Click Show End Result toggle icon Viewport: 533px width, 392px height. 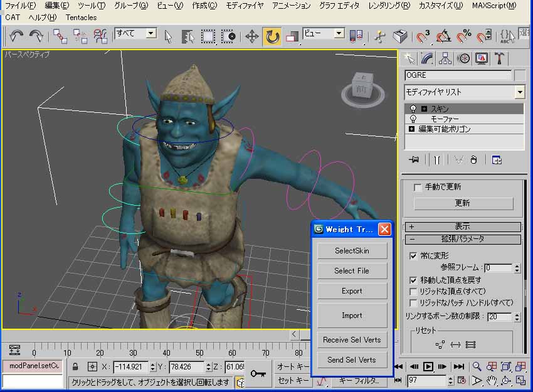click(x=437, y=160)
